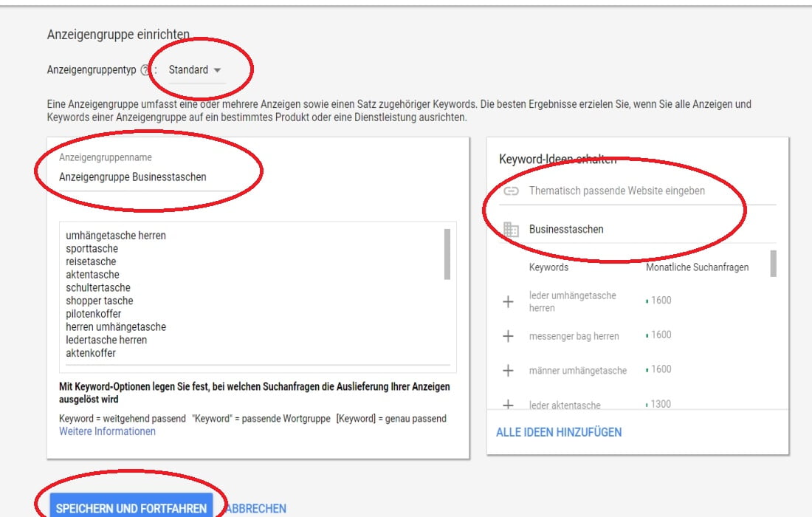Add keyword leder aktentasche with plus
Image resolution: width=812 pixels, height=517 pixels.
[x=509, y=405]
